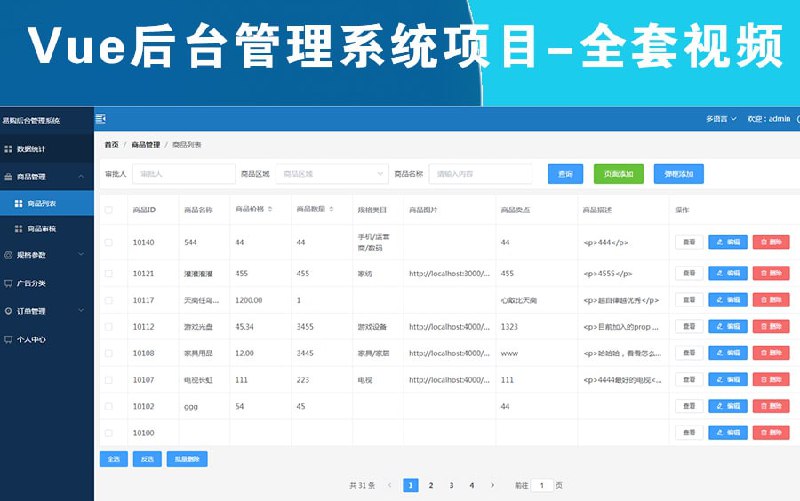This screenshot has height=501, width=800.
Task: Click the 游戏光盘 product name cell
Action: (x=198, y=327)
